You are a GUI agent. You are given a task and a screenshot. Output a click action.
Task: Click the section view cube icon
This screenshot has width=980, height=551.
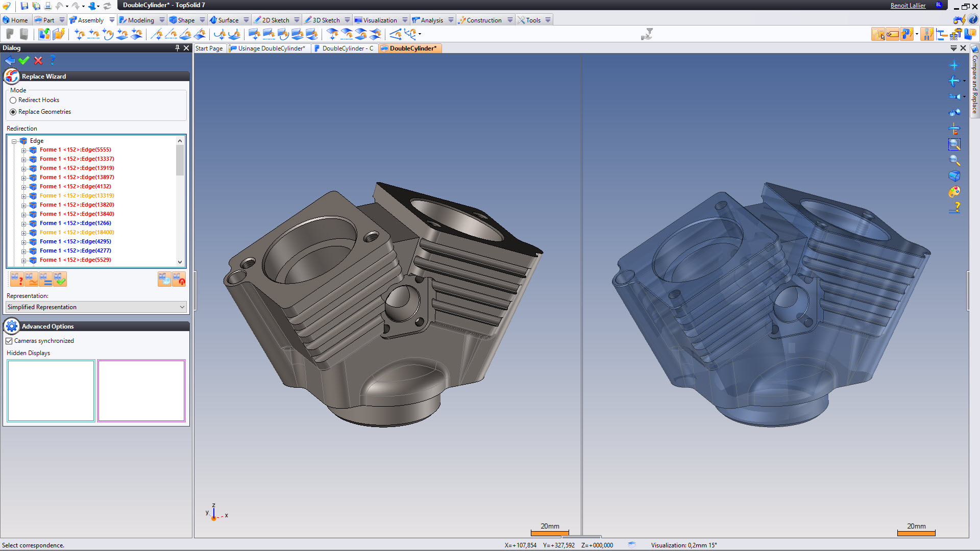coord(954,176)
